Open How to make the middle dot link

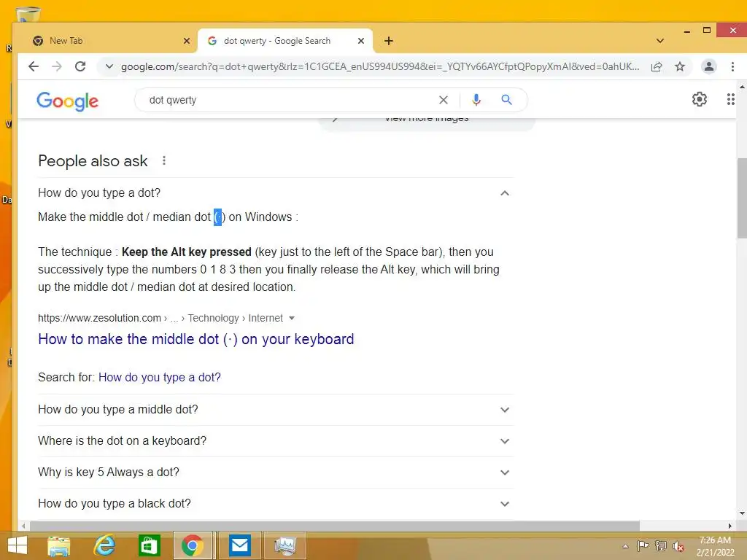(x=196, y=339)
